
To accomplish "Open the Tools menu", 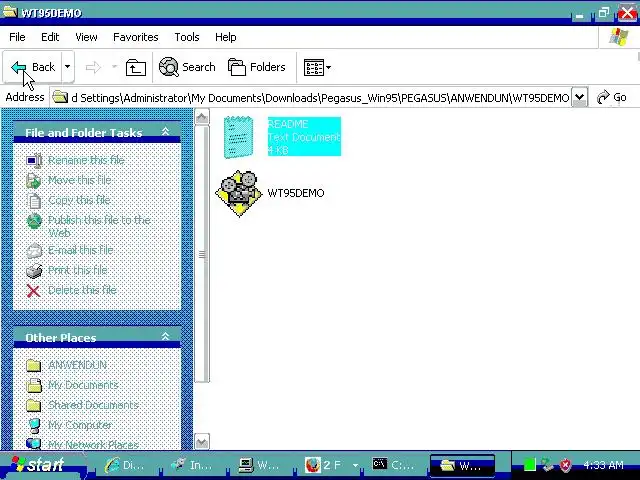I will (x=187, y=37).
